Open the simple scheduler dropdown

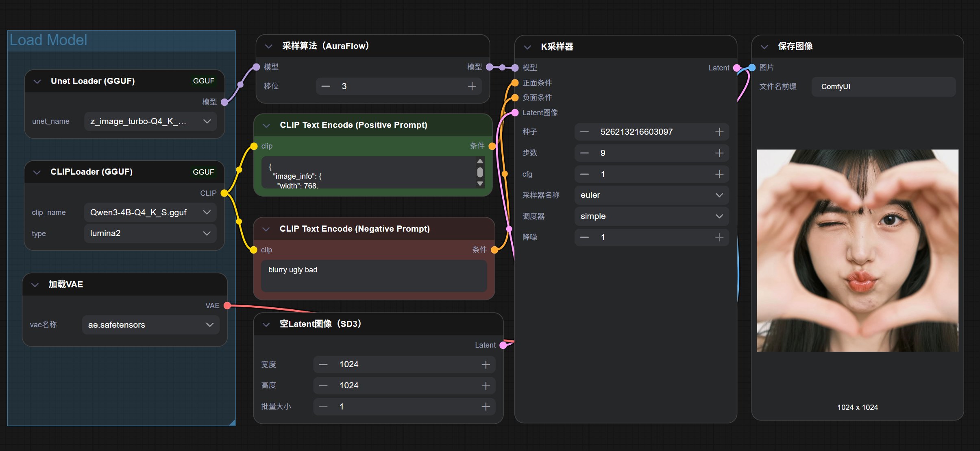click(651, 217)
